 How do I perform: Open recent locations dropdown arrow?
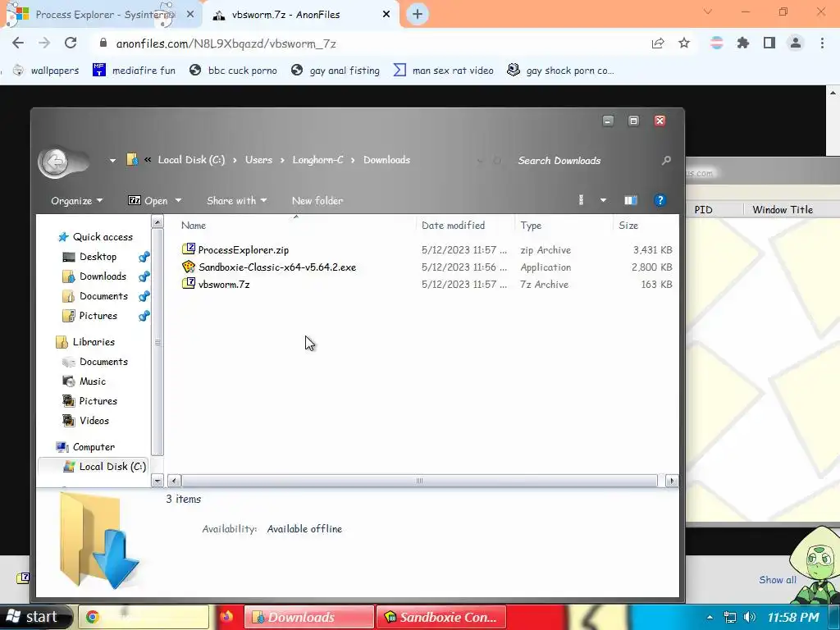point(112,160)
